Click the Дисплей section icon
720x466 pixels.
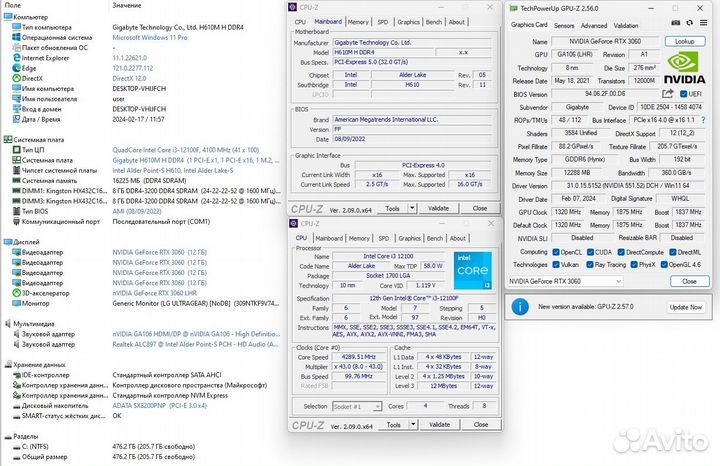coord(8,242)
